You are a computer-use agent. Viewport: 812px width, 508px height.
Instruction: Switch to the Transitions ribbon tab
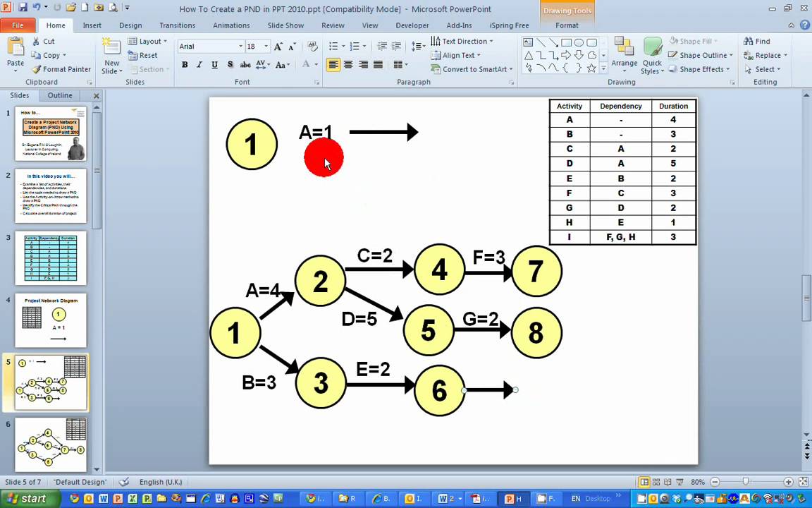click(x=177, y=25)
